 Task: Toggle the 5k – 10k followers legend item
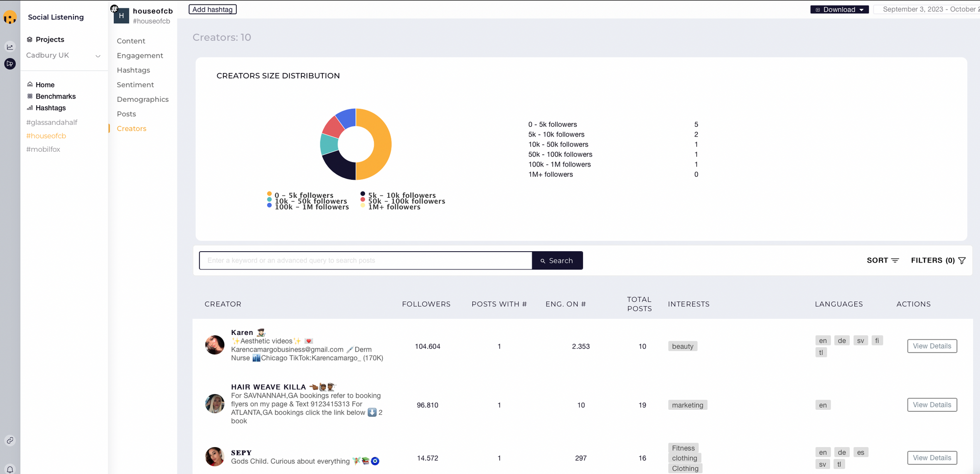pos(398,195)
